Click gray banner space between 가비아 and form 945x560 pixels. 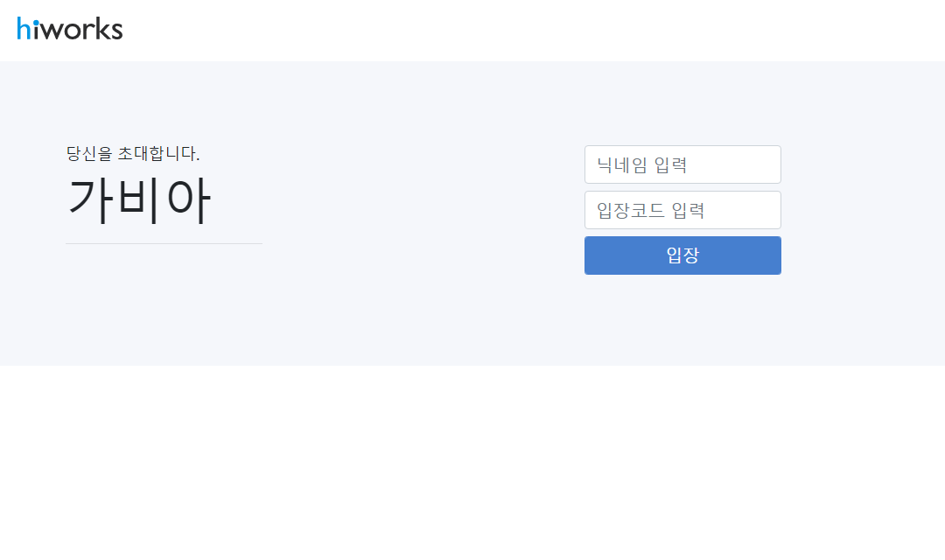pyautogui.click(x=422, y=211)
